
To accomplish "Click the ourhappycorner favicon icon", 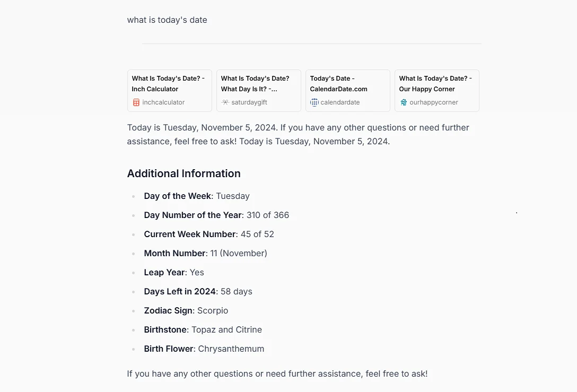I will [x=403, y=102].
